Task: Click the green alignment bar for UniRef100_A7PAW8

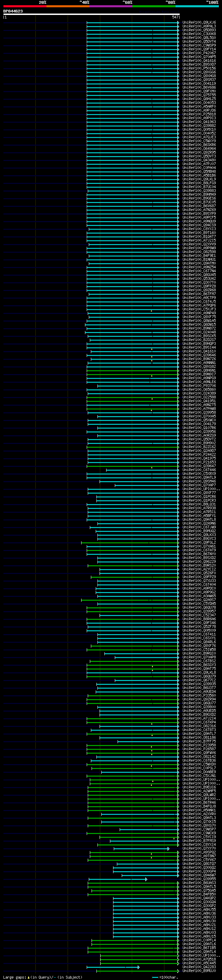Action: (133, 408)
